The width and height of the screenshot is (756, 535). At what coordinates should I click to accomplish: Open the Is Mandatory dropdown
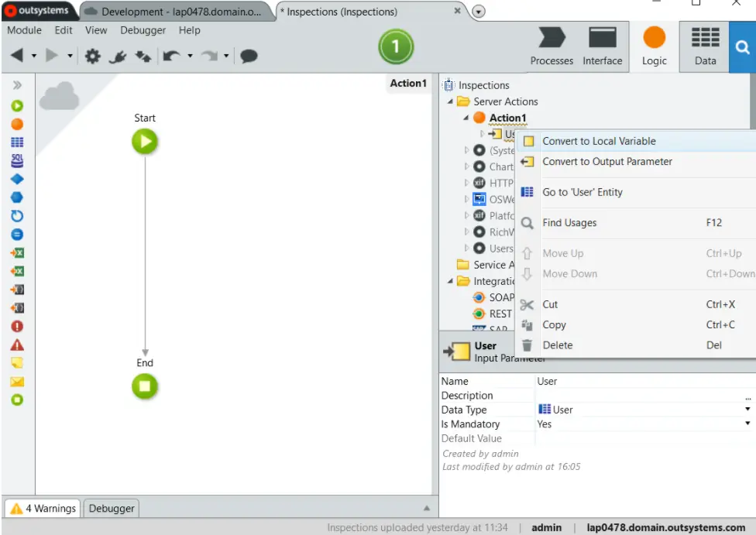click(x=747, y=424)
